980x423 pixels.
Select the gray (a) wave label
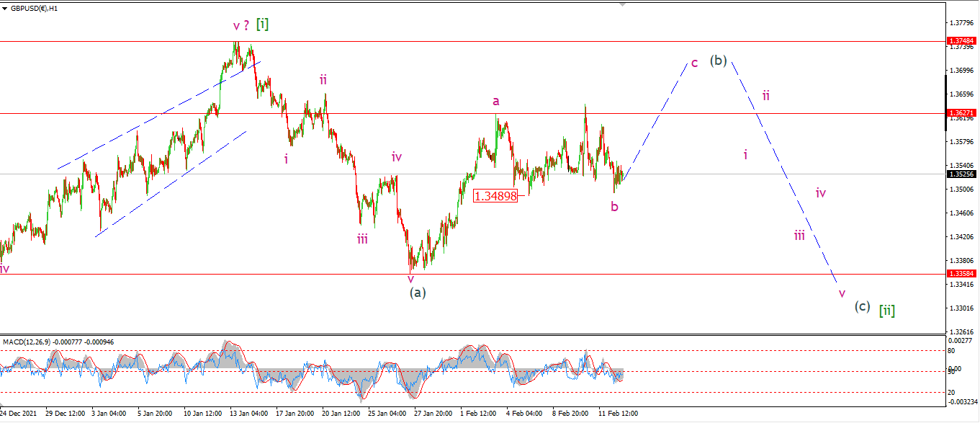click(418, 293)
